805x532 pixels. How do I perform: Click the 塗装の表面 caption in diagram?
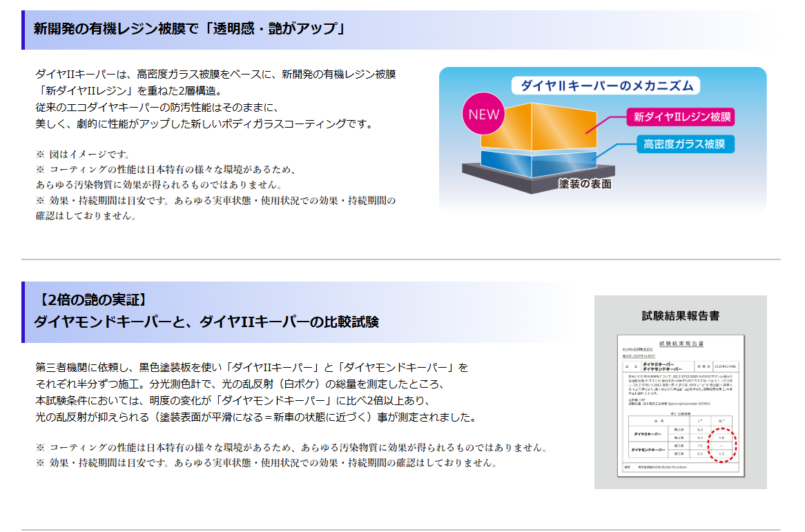pos(585,184)
